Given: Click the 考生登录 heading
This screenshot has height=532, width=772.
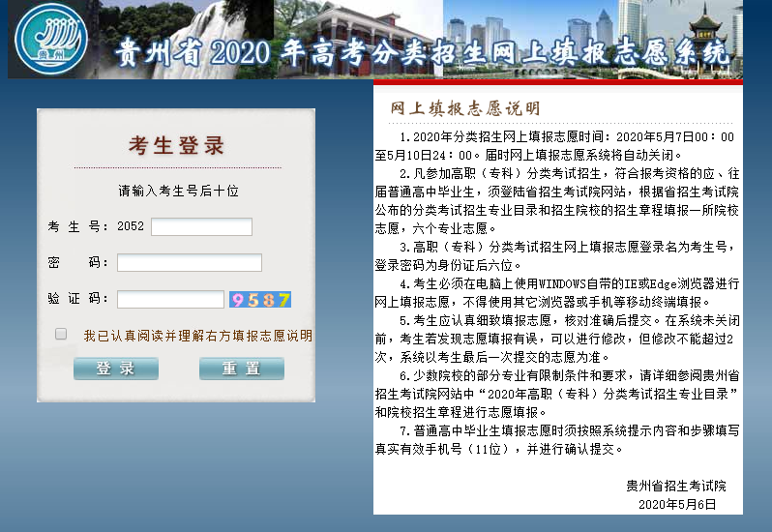Looking at the screenshot, I should point(177,146).
